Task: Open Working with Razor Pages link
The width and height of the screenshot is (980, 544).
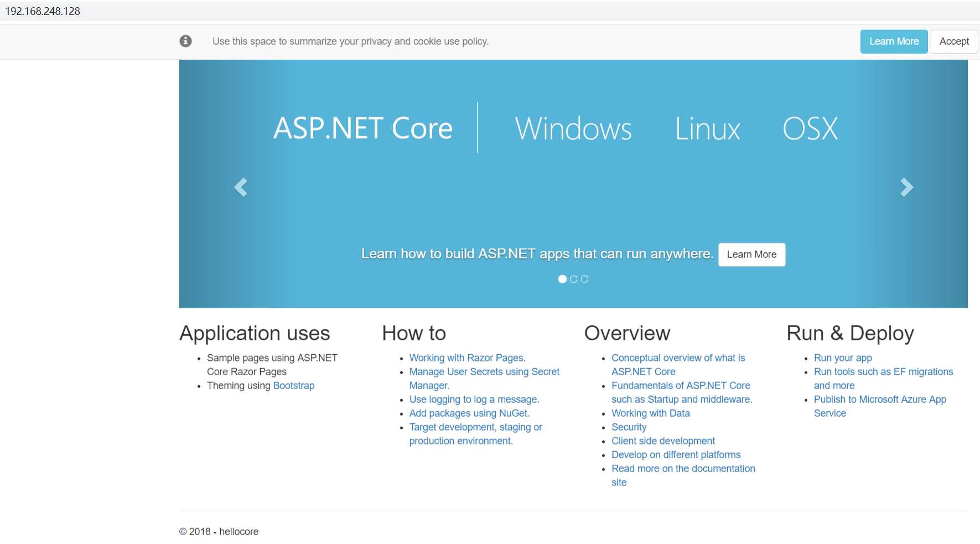Action: click(x=467, y=358)
